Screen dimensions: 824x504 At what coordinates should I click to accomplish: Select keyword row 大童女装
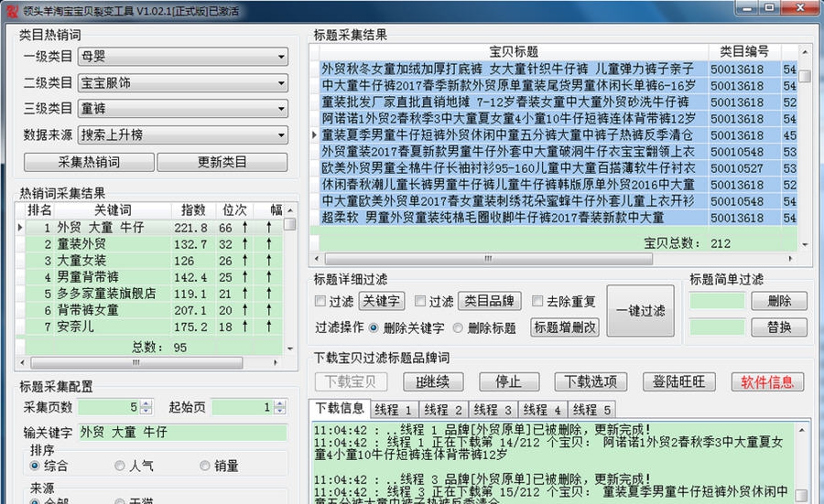pyautogui.click(x=154, y=261)
